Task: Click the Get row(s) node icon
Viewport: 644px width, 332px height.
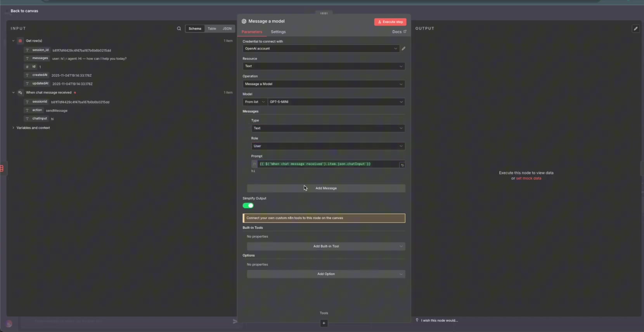Action: [x=20, y=41]
